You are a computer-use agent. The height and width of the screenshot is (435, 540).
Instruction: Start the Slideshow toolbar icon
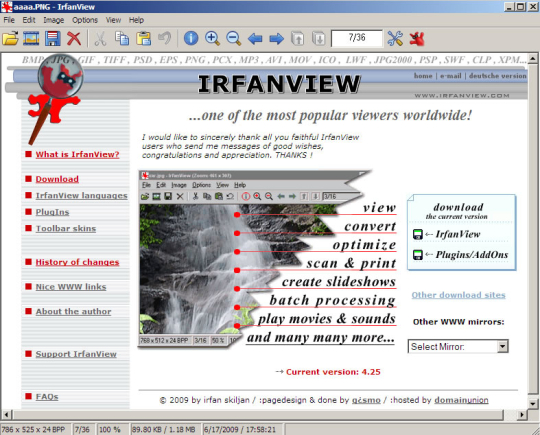point(31,38)
